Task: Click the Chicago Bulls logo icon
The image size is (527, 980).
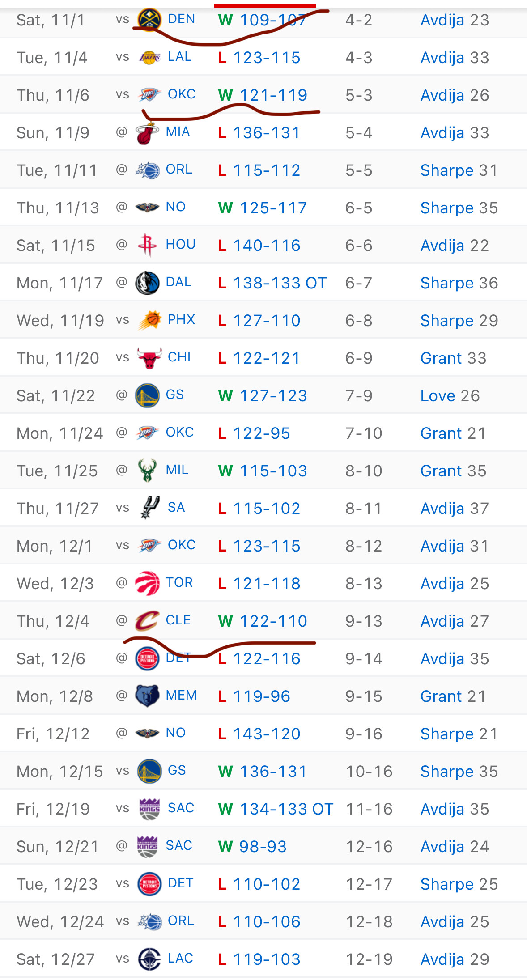Action: click(149, 358)
